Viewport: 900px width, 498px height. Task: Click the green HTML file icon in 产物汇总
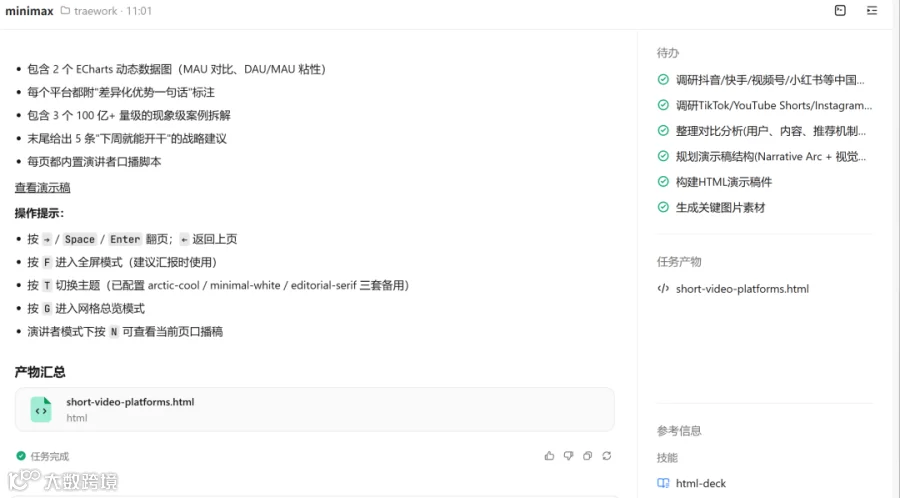41,410
